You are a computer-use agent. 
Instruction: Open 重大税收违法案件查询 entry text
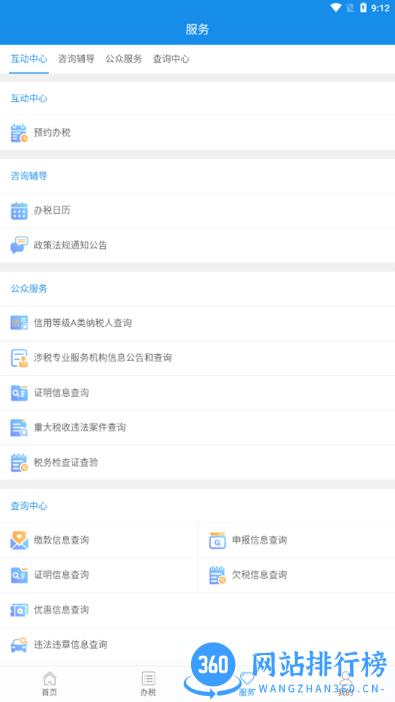coord(80,428)
